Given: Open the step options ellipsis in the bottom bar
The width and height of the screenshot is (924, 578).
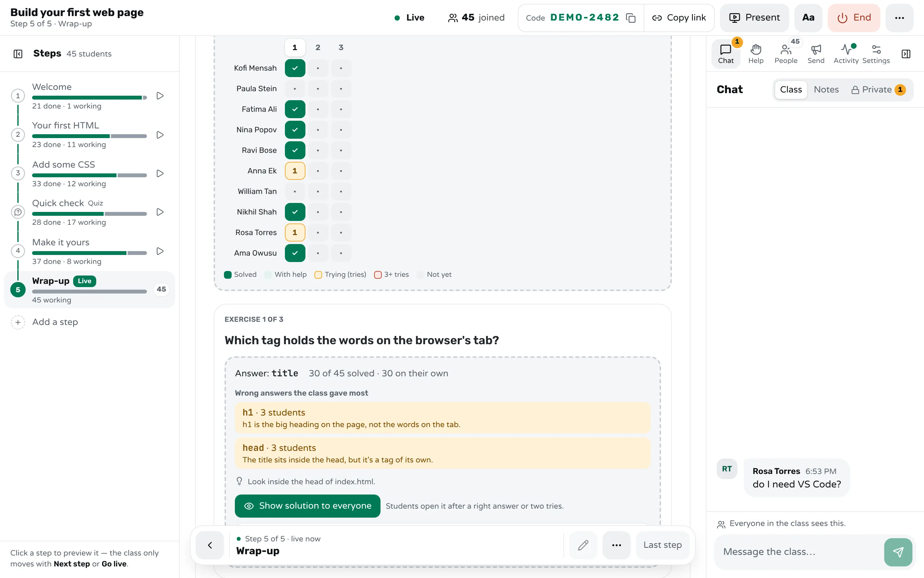Looking at the screenshot, I should coord(616,545).
